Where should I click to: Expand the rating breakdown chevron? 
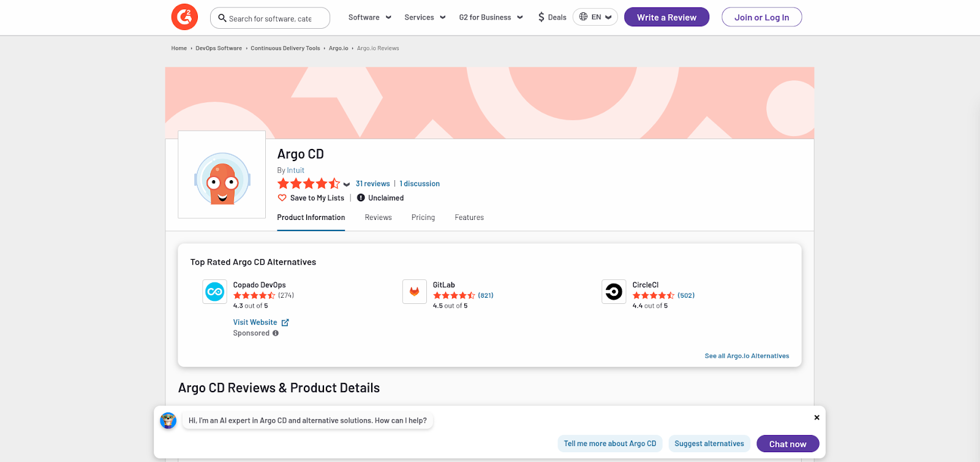click(347, 184)
